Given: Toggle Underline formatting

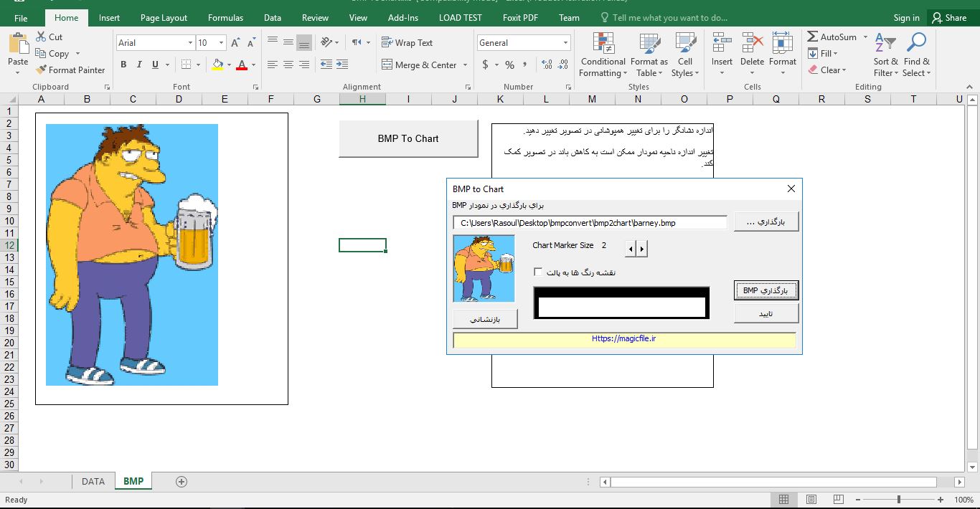Looking at the screenshot, I should coord(156,65).
